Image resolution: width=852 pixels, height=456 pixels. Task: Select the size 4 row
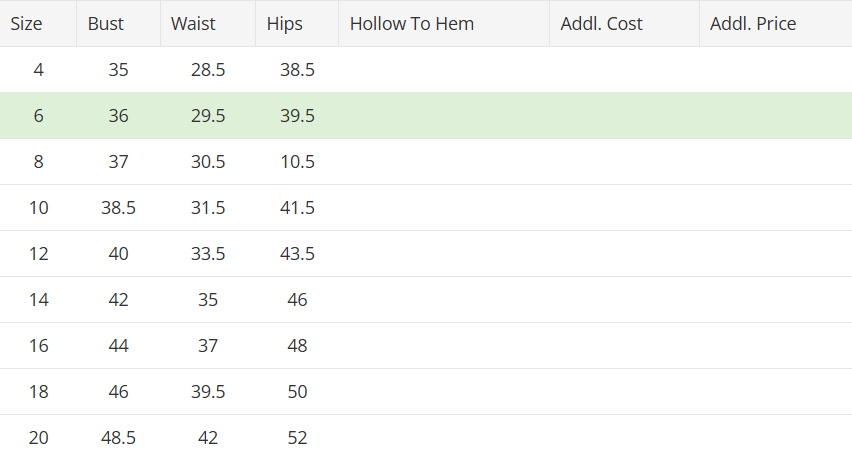(426, 70)
